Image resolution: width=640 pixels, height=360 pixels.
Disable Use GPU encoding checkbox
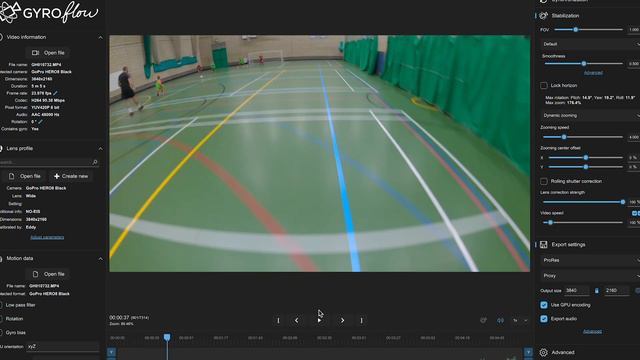(x=544, y=305)
